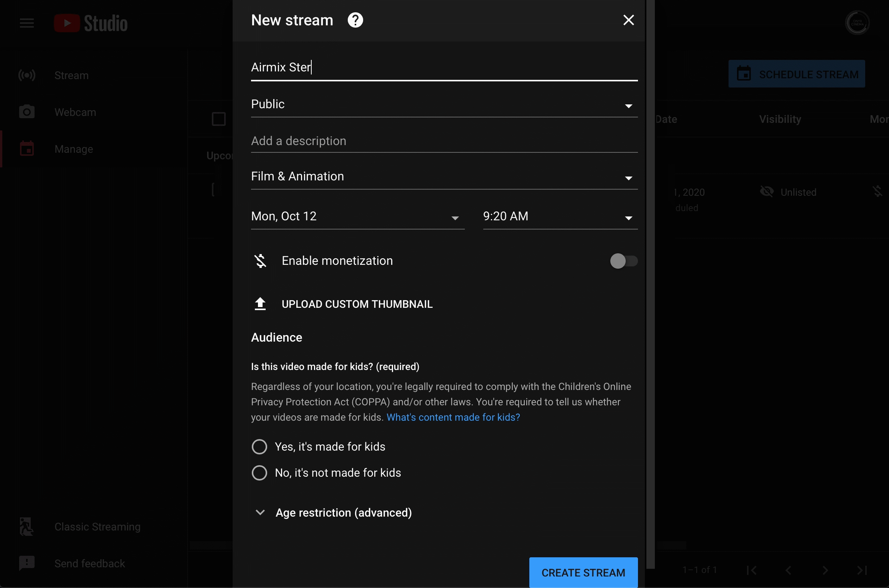The image size is (889, 588).
Task: Click the channel avatar icon
Action: tap(857, 23)
